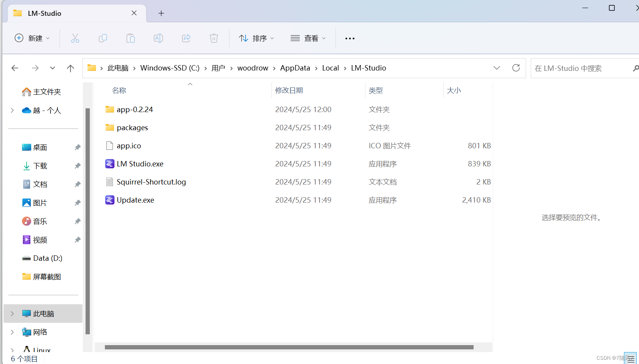Click the Cut scissors icon in toolbar
Image resolution: width=639 pixels, height=364 pixels.
pyautogui.click(x=75, y=38)
